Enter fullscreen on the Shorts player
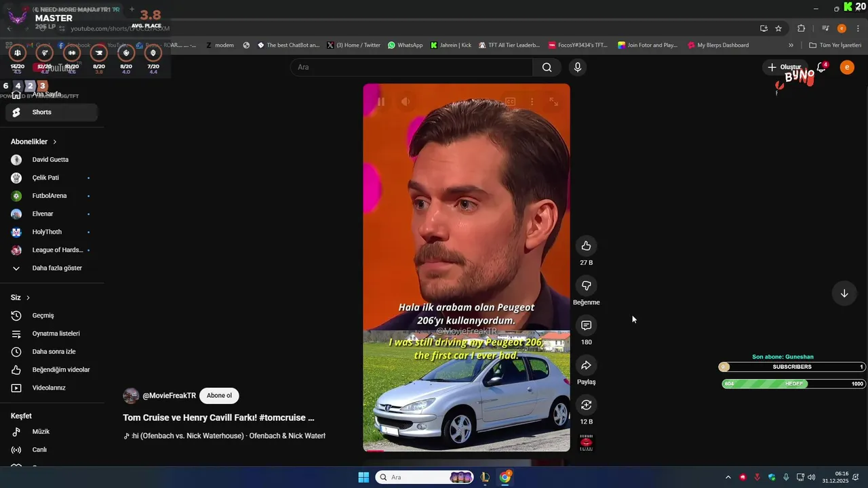Screen dimensions: 868x488 pyautogui.click(x=553, y=102)
